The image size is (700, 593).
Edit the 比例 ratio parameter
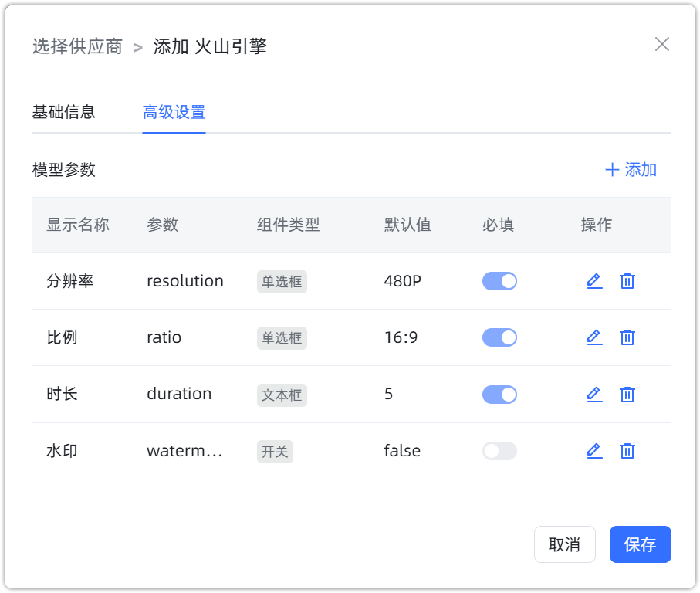[x=594, y=337]
